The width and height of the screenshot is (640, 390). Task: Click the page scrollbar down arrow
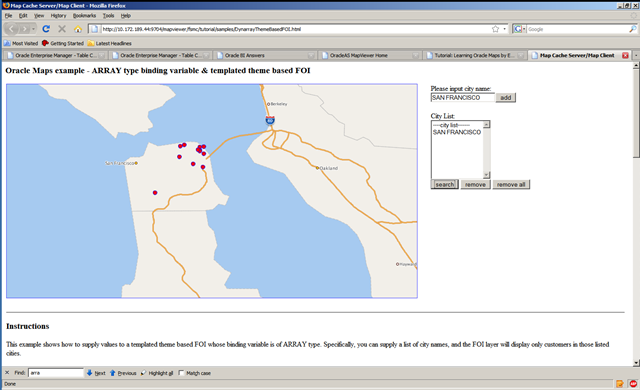point(636,362)
